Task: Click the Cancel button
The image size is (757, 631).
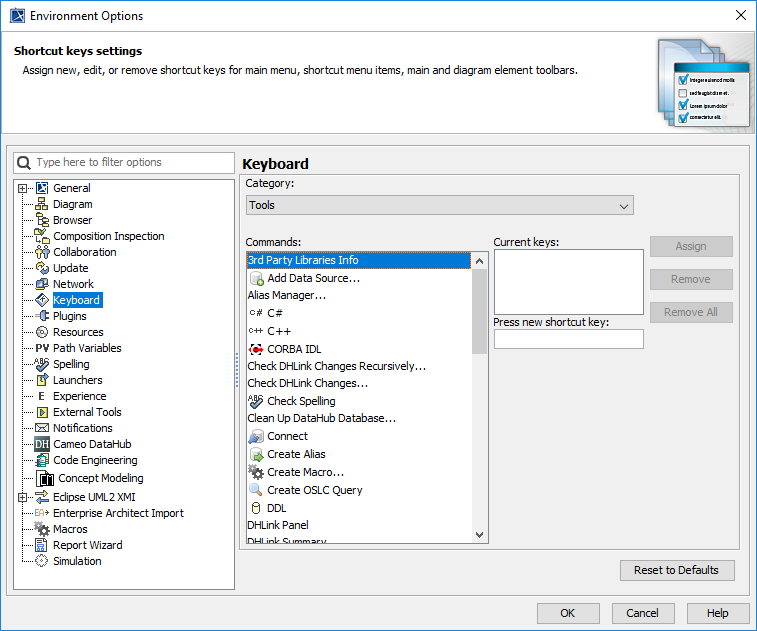Action: [x=643, y=613]
